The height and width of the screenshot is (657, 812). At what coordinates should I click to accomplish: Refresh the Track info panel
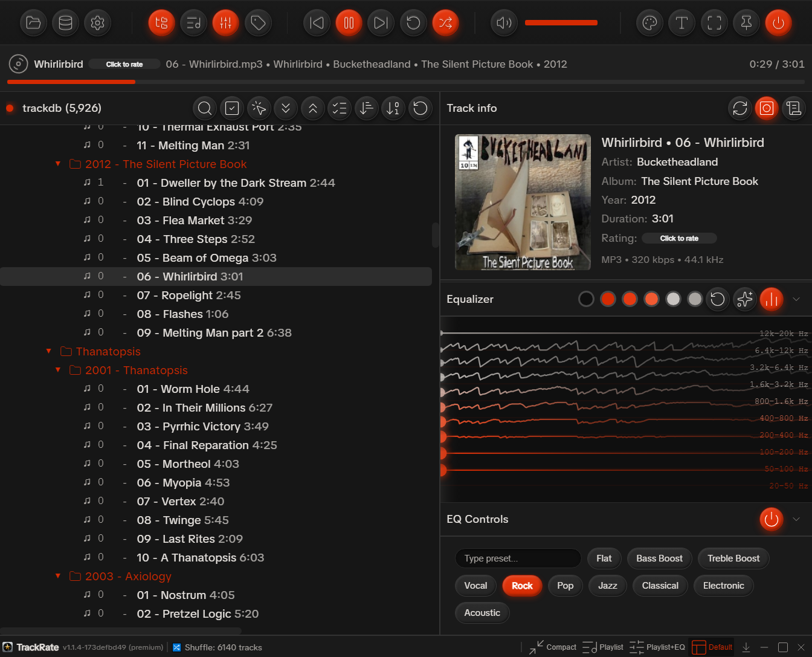coord(739,108)
